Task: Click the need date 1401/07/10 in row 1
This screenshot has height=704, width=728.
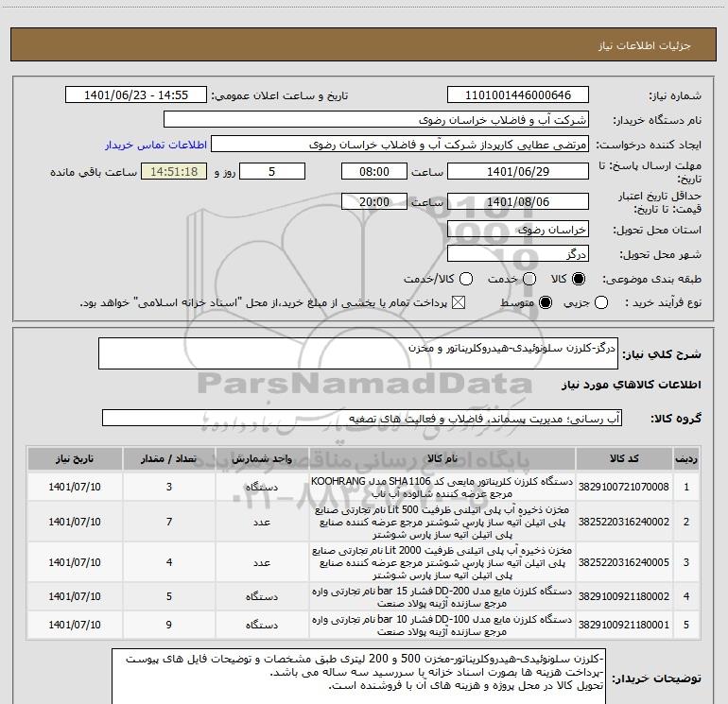Action: [75, 487]
